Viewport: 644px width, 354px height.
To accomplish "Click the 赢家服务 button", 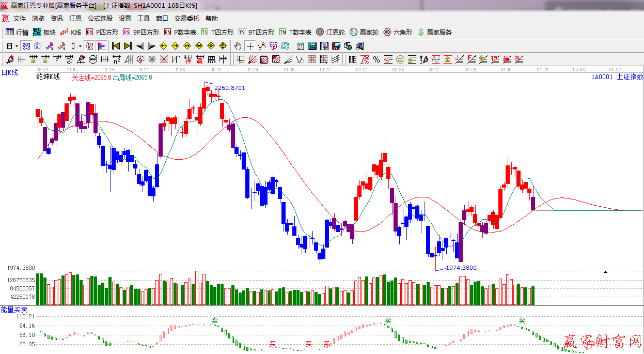I will click(x=434, y=32).
